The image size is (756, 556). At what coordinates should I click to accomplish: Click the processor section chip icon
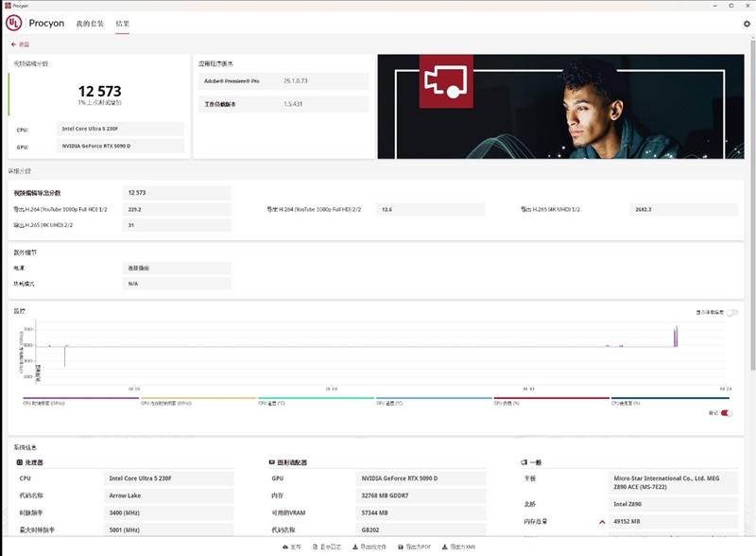[x=19, y=462]
